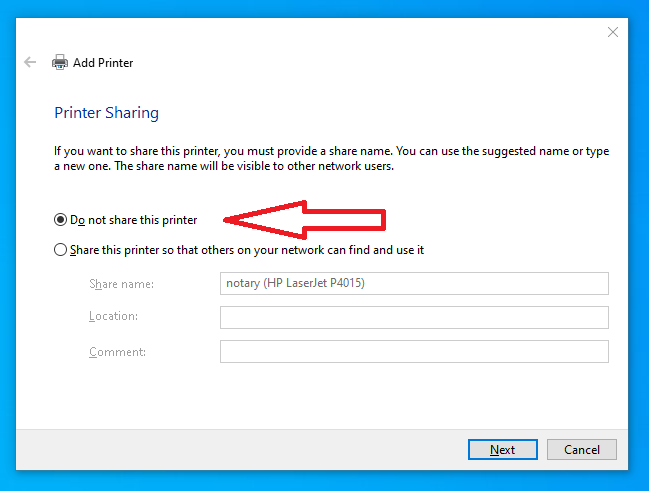Click the 'Comment:' label

coord(117,352)
